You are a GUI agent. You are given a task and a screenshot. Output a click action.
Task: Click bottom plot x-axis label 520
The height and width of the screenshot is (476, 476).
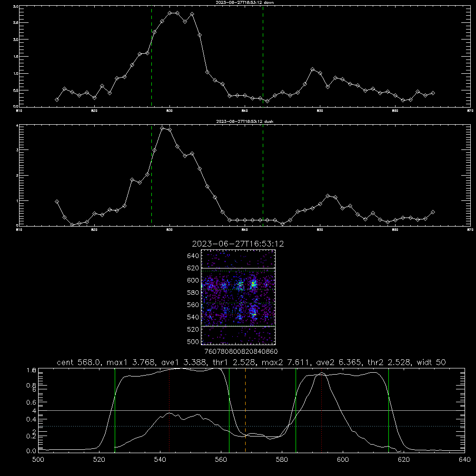99,460
